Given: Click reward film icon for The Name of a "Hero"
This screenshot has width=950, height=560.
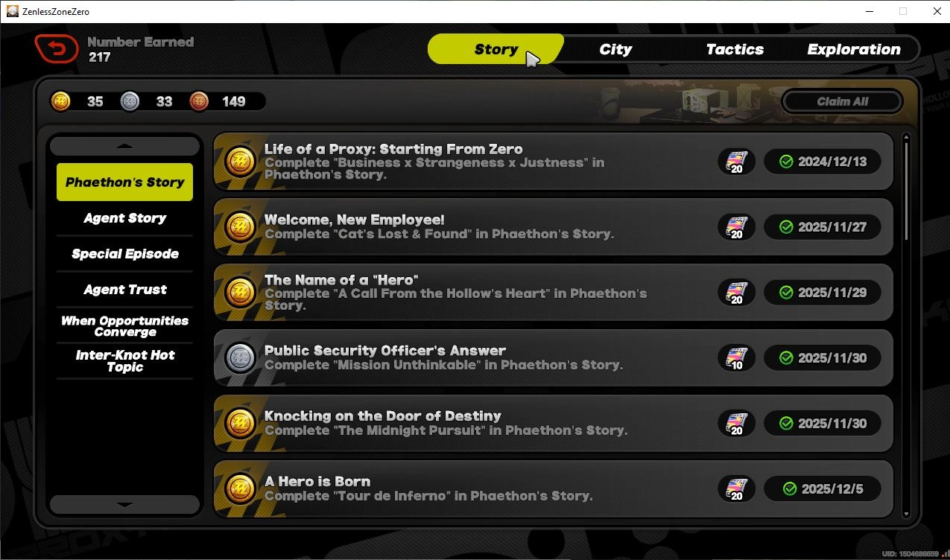Looking at the screenshot, I should point(736,293).
